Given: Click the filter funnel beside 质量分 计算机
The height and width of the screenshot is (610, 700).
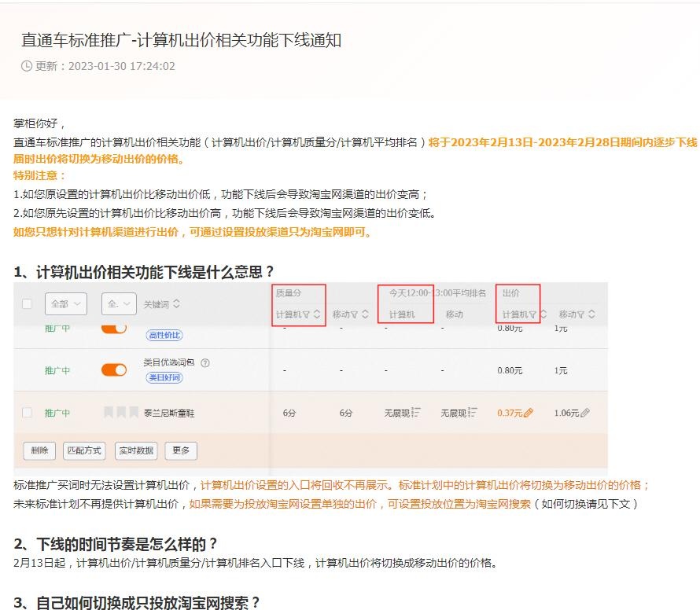Looking at the screenshot, I should pos(306,314).
